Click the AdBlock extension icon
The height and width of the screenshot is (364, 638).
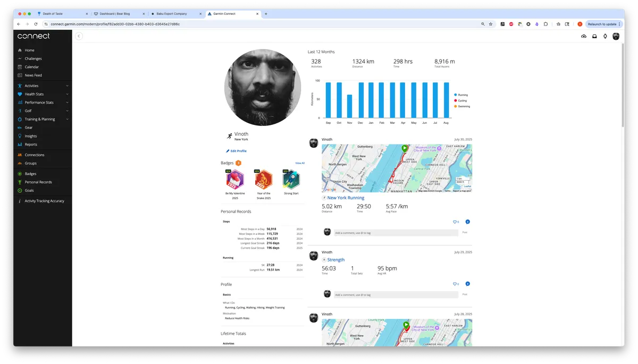coord(511,24)
